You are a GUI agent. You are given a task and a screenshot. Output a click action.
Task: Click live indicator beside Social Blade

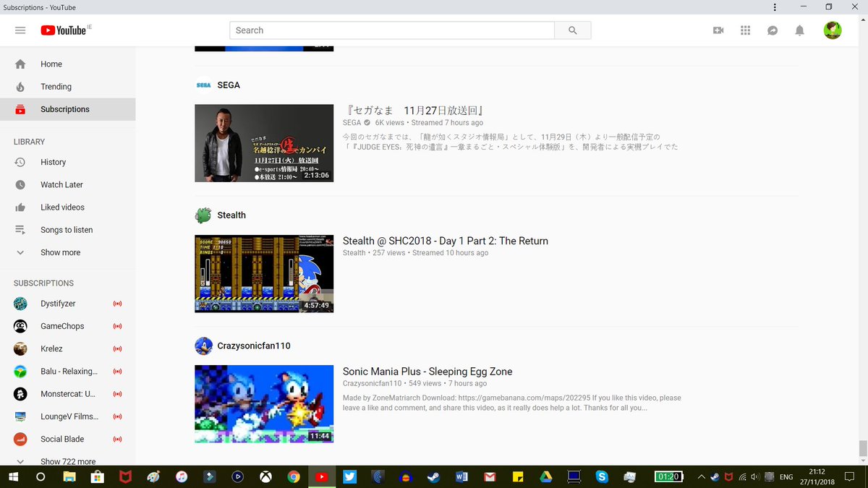(x=117, y=439)
